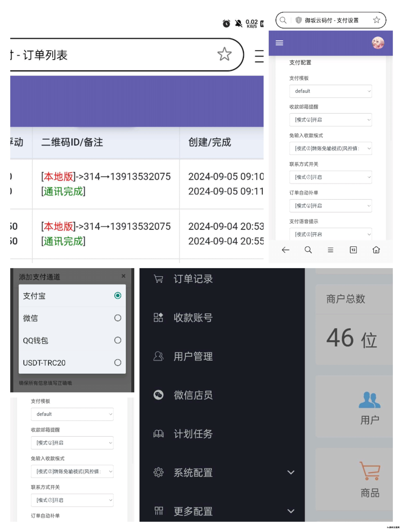This screenshot has width=403, height=532.
Task: Open the 支付语音提示 dropdown
Action: tap(331, 234)
